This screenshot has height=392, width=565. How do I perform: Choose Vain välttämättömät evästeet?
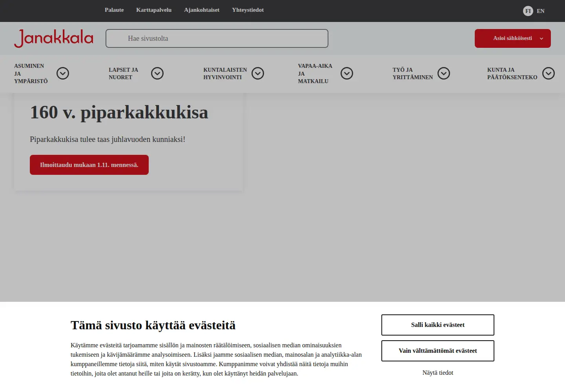click(438, 351)
